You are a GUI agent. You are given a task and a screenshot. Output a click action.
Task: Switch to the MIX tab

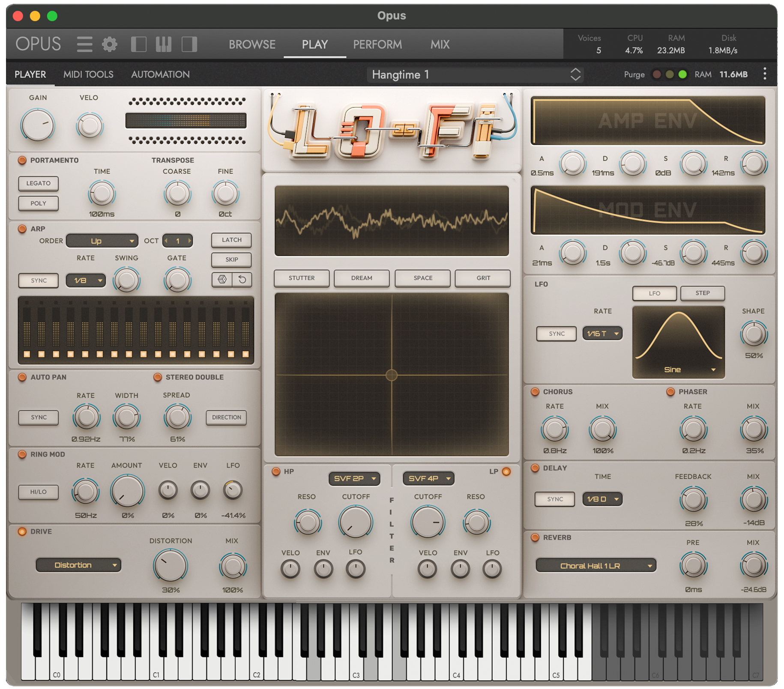click(x=440, y=44)
